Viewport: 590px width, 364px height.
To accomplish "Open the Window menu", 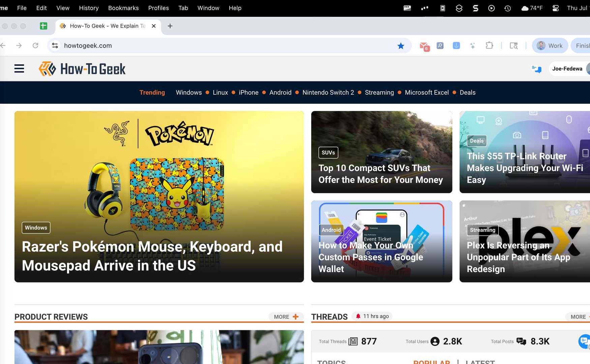I will (x=208, y=8).
